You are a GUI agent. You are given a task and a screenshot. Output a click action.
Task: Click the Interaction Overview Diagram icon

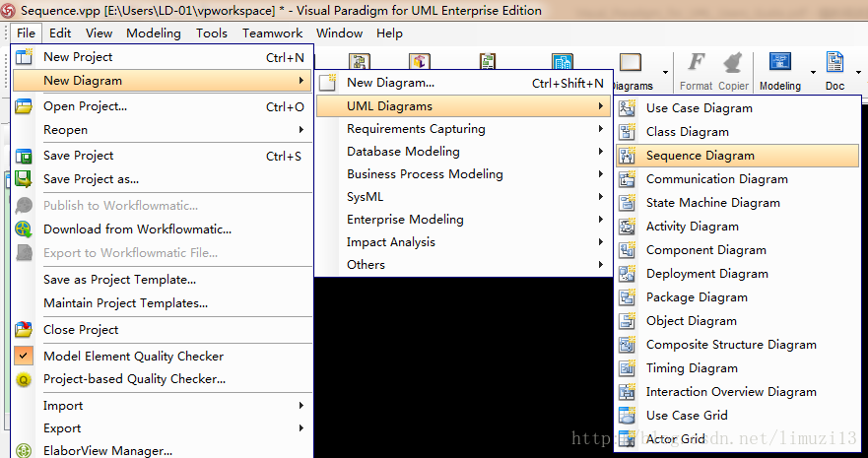pos(627,392)
